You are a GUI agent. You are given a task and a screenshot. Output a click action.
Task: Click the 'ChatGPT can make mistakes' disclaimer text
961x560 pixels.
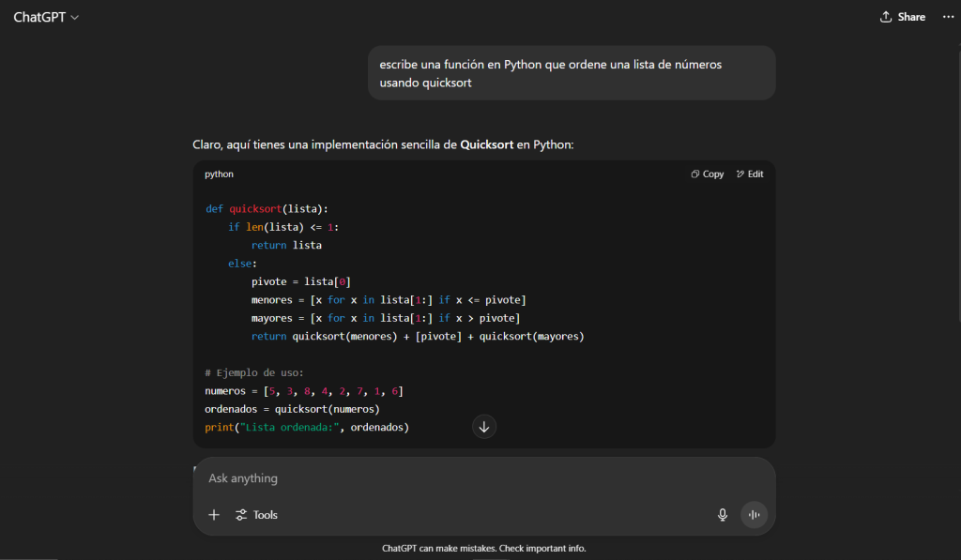pyautogui.click(x=484, y=549)
